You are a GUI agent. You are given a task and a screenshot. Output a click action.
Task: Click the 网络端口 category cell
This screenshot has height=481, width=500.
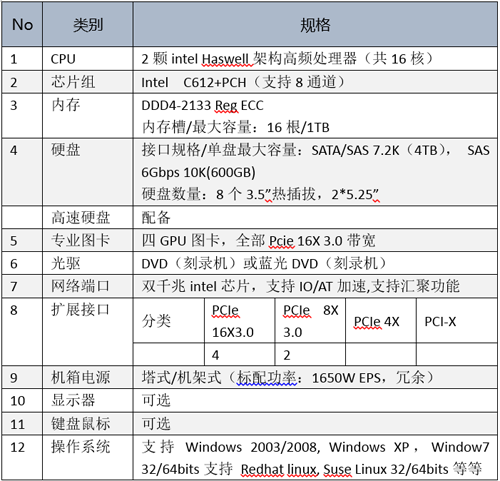tap(88, 286)
